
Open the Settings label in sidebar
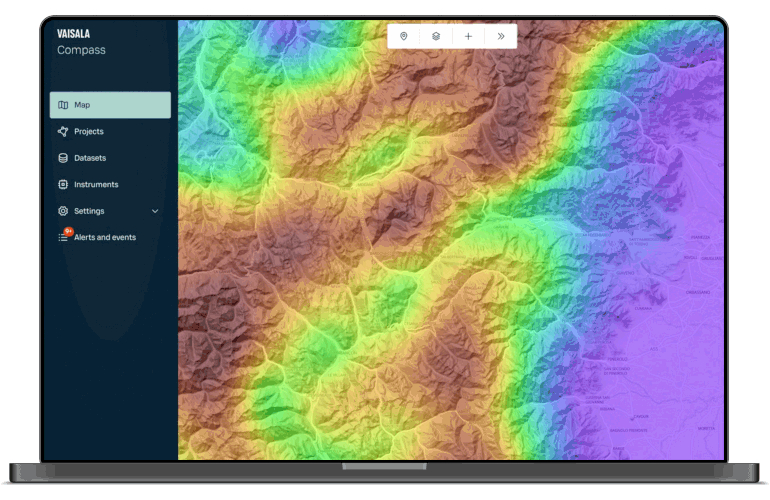pos(90,211)
